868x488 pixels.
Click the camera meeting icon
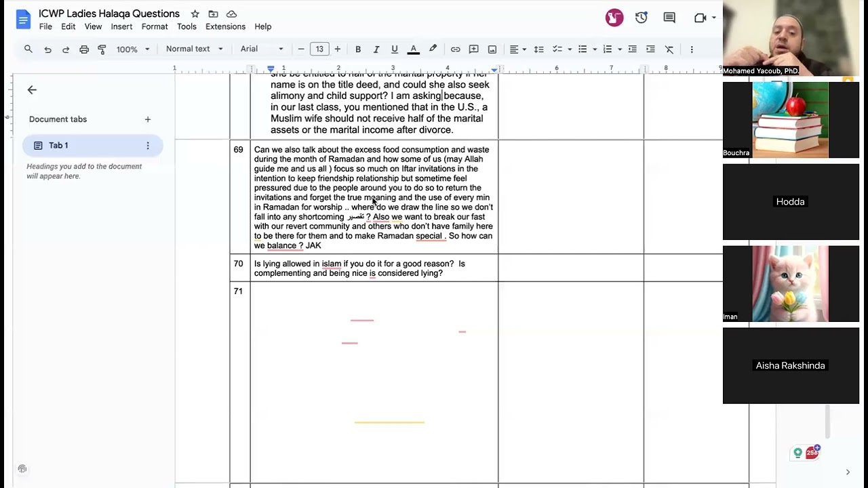[701, 18]
